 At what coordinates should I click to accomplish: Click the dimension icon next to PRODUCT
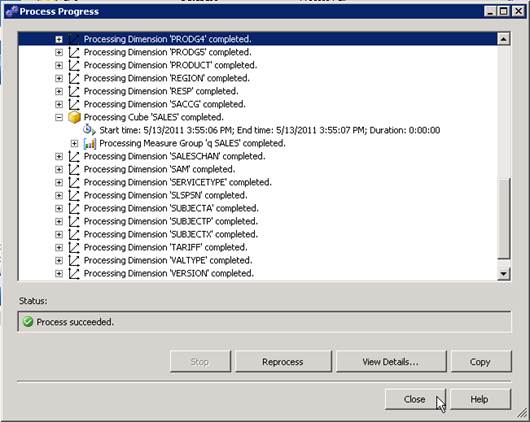pyautogui.click(x=74, y=65)
